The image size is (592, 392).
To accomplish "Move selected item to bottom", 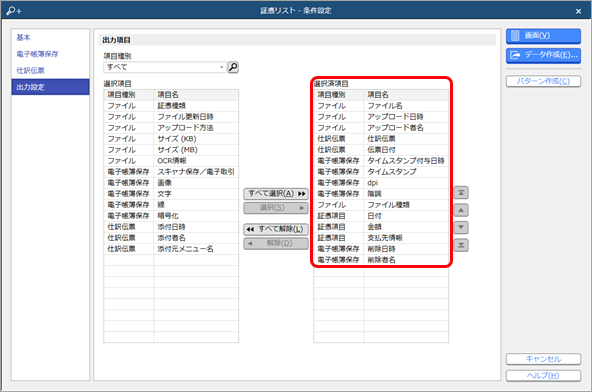I will (461, 245).
